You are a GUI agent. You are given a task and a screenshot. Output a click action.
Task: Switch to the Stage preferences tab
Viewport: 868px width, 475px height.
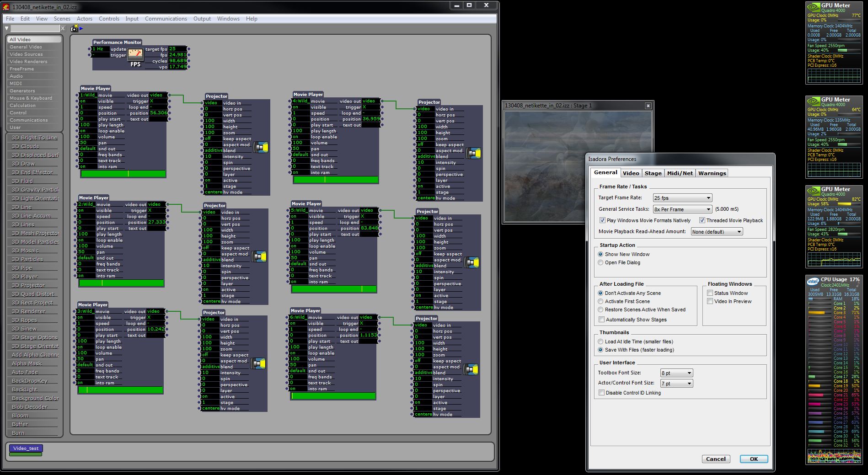click(x=653, y=173)
